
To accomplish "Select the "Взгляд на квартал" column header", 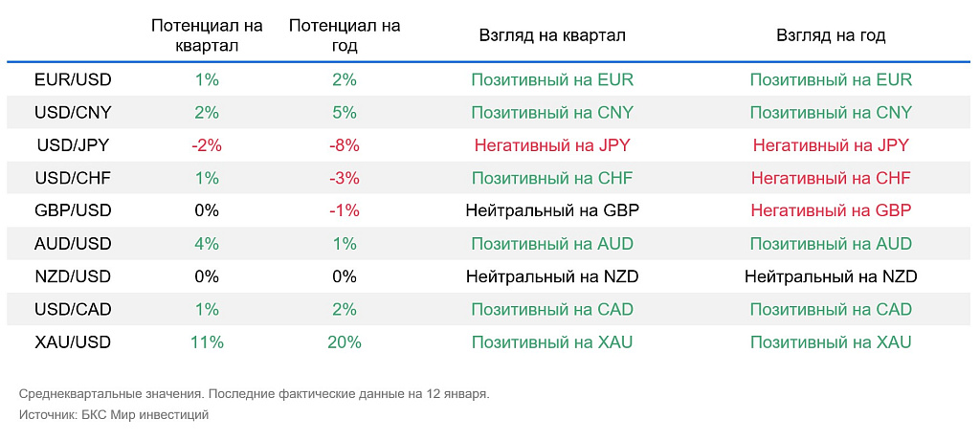I will tap(552, 35).
